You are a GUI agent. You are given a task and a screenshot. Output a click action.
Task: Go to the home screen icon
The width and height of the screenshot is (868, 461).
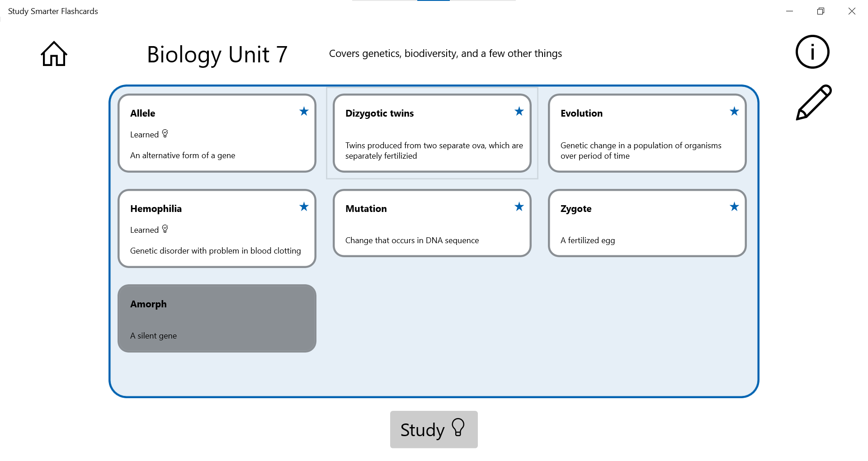click(x=54, y=54)
